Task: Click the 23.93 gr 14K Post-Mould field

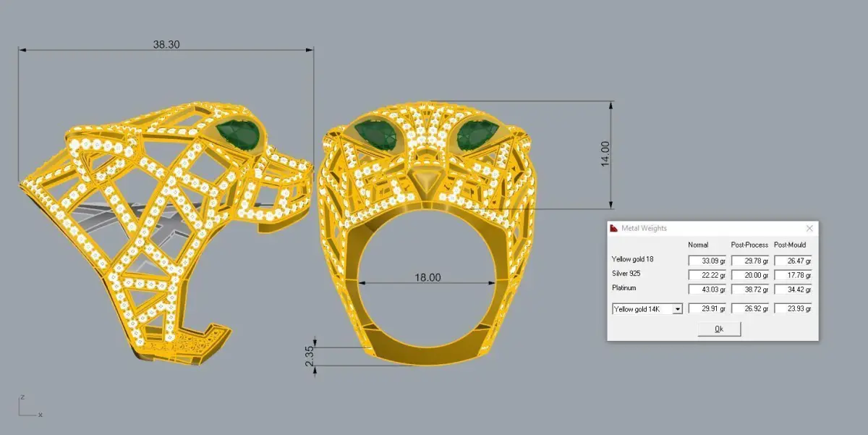Action: pyautogui.click(x=793, y=308)
